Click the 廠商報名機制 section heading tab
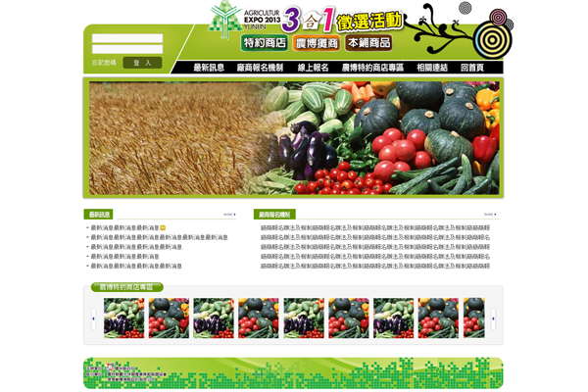 coord(274,215)
